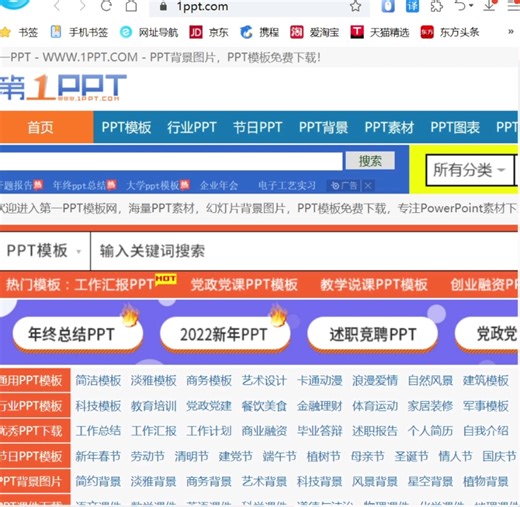Open the translate extension icon
Image resolution: width=520 pixels, height=507 pixels.
click(x=412, y=6)
